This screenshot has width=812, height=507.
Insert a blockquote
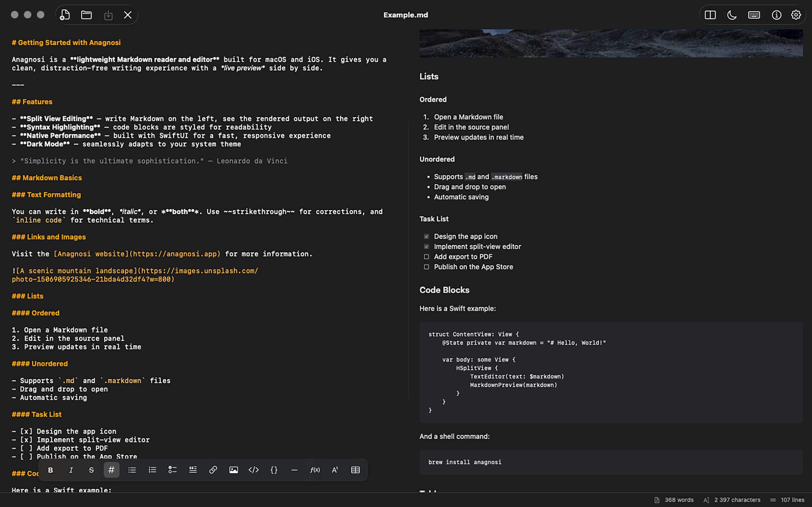(x=193, y=470)
